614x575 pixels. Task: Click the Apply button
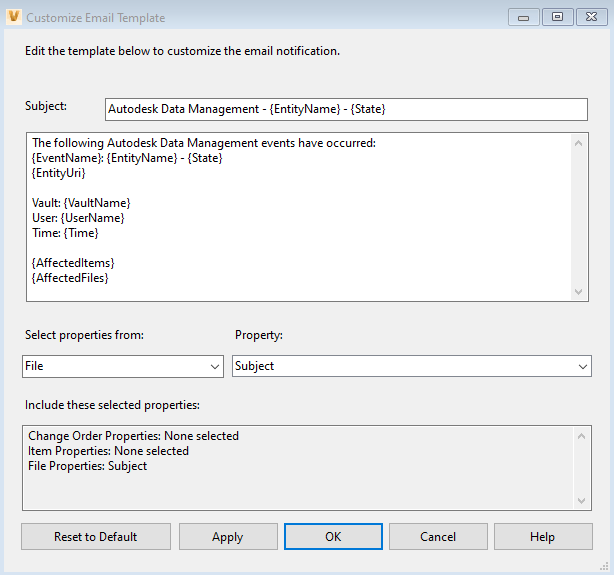(x=228, y=537)
